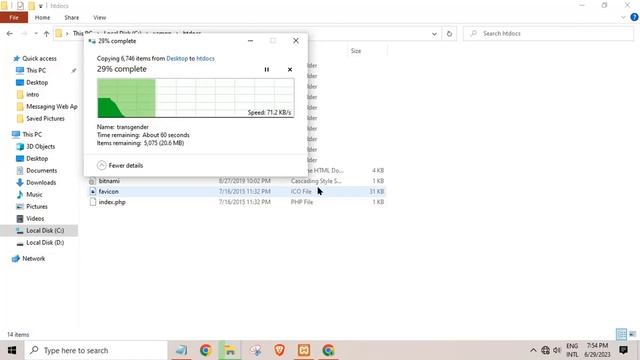Open the clock showing 7:54 PM
Screen dimensions: 640x360
click(597, 350)
